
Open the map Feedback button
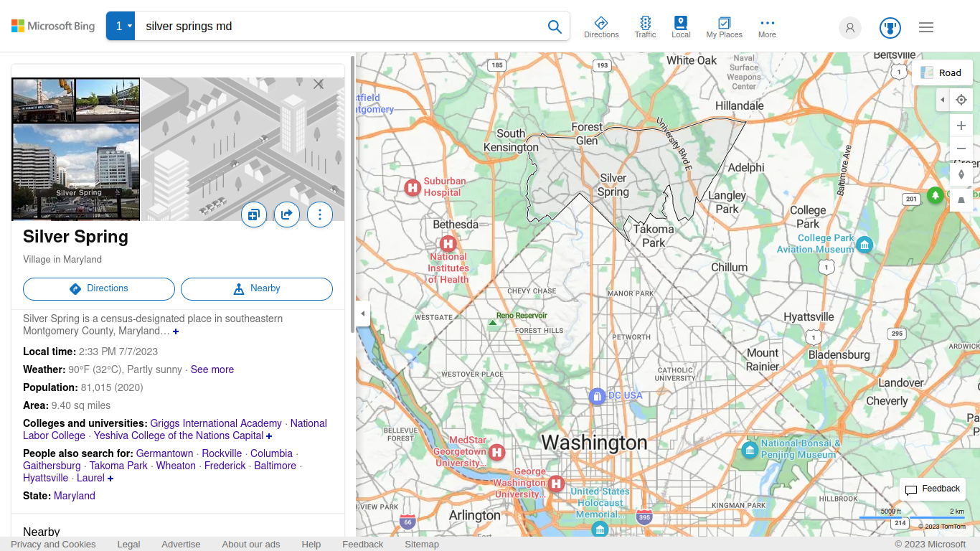pyautogui.click(x=933, y=489)
